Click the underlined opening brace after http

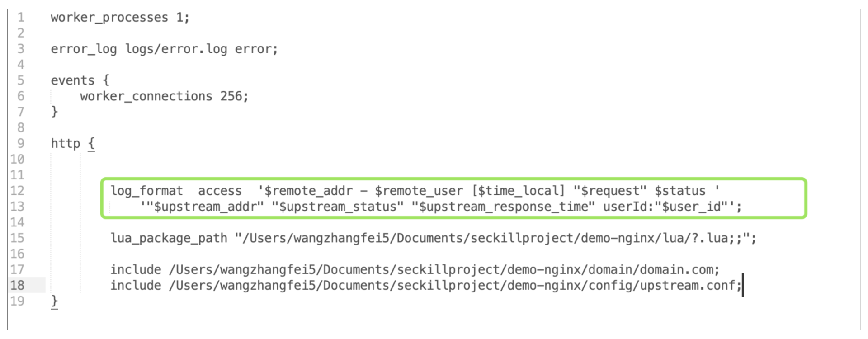point(91,144)
